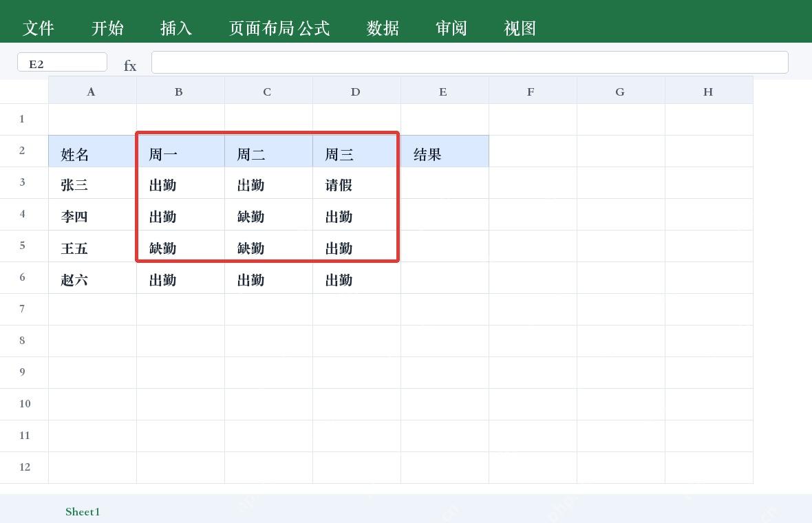Select row 6 header

tap(24, 277)
